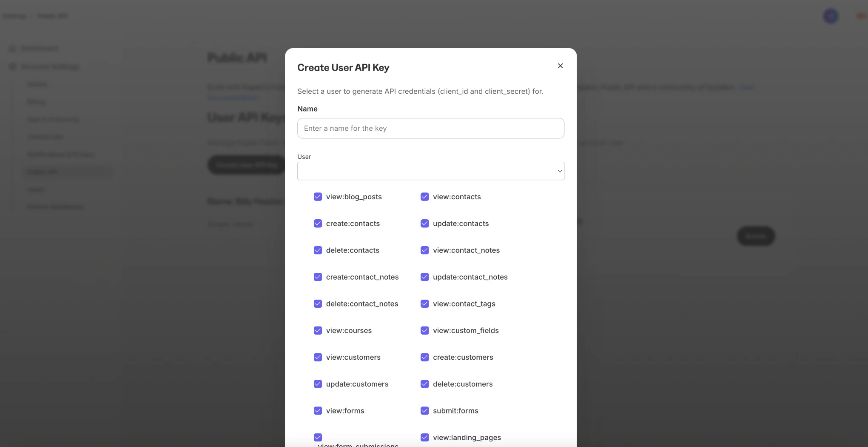The image size is (868, 447).
Task: Toggle the update:contact_notes checkbox
Action: click(424, 277)
